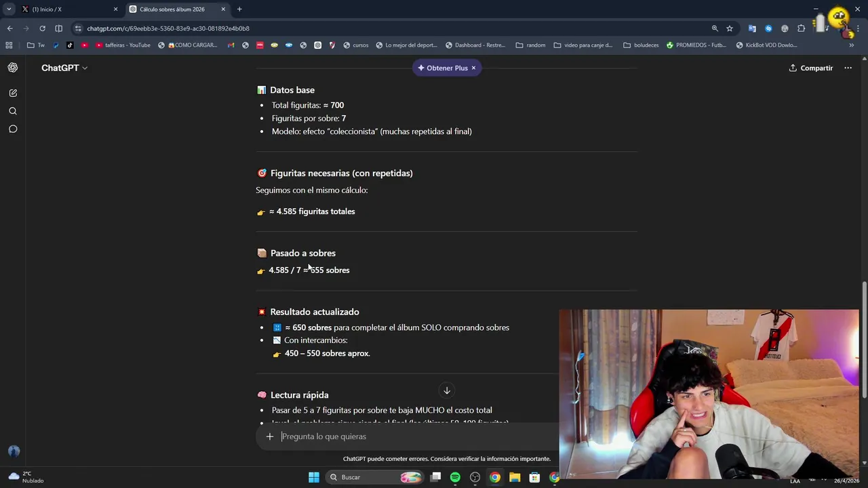Open a new browser tab
Screen dimensions: 868x488
pos(239,9)
